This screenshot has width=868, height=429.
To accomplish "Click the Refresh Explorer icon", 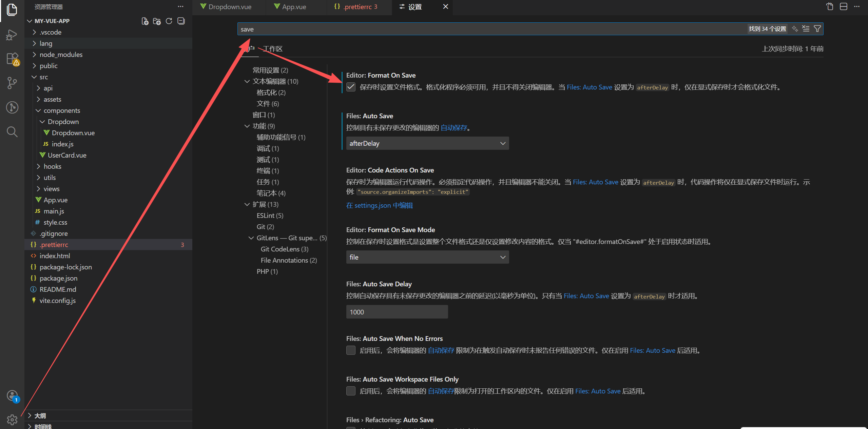I will 169,21.
